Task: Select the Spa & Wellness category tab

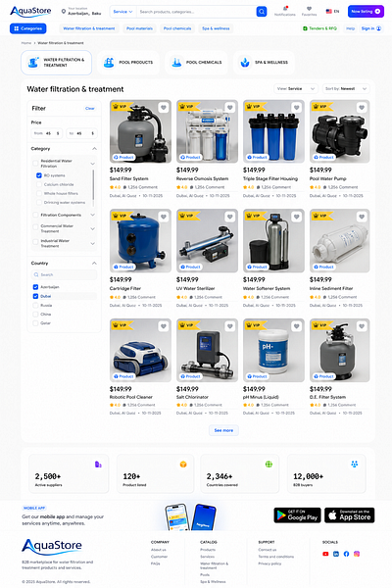Action: tap(264, 63)
